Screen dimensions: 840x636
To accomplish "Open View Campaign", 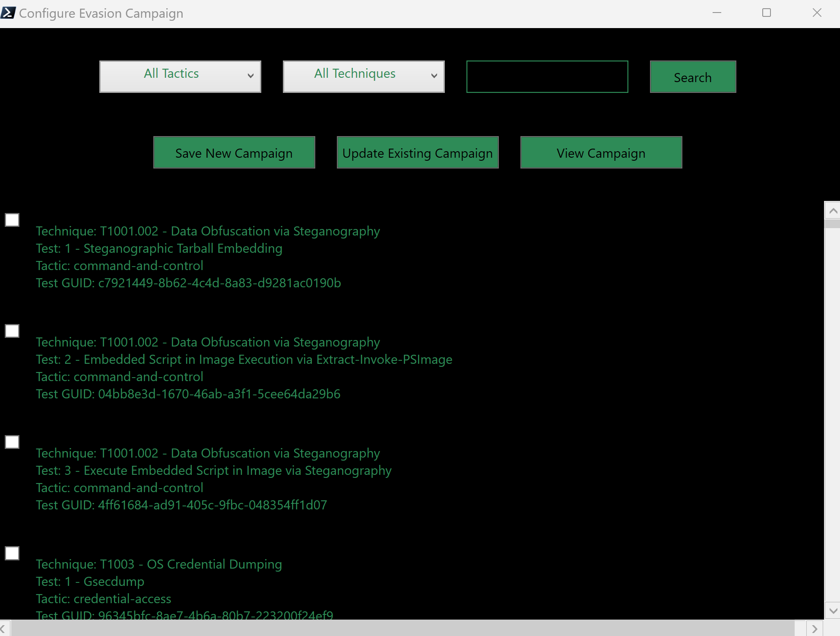I will coord(601,153).
